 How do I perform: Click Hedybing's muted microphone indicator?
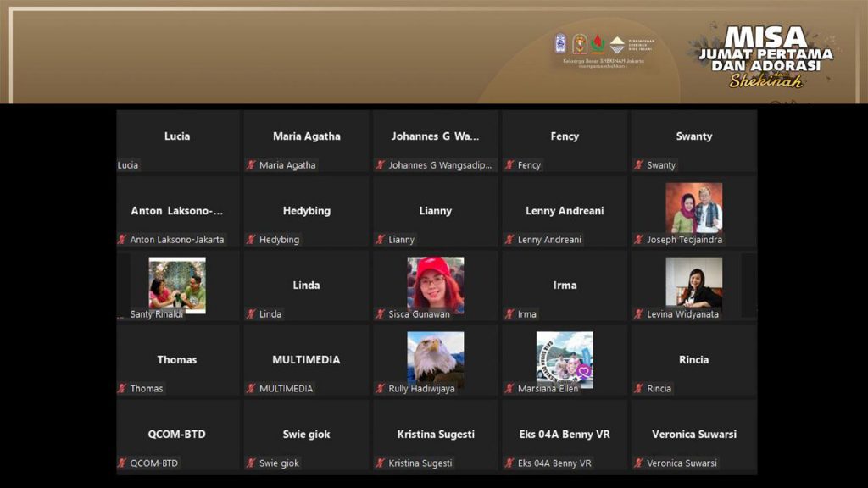tap(251, 240)
